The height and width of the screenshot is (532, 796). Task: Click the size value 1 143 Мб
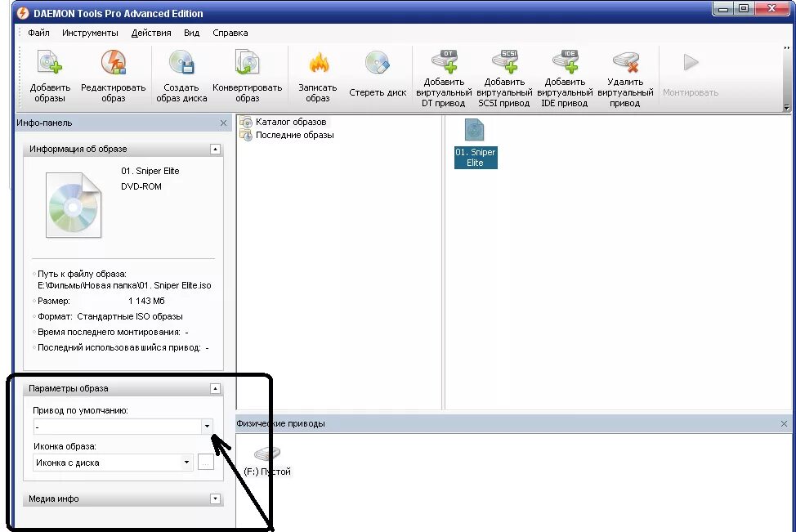pyautogui.click(x=146, y=301)
